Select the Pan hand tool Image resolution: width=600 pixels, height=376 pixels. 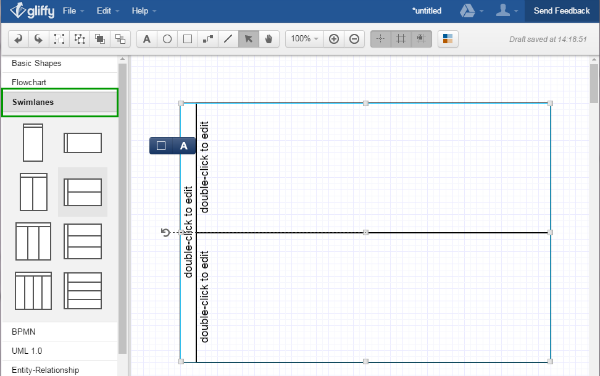269,39
